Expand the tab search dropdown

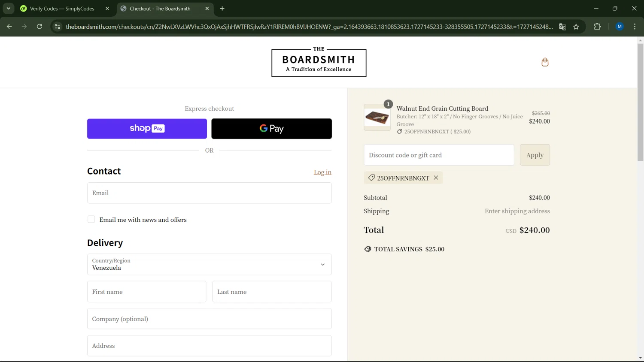pos(9,9)
